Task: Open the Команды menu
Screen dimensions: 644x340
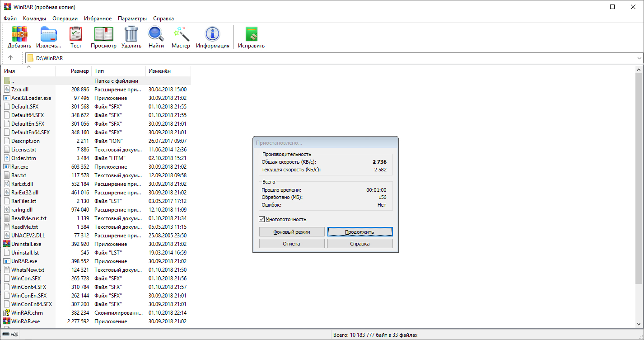Action: pos(35,19)
